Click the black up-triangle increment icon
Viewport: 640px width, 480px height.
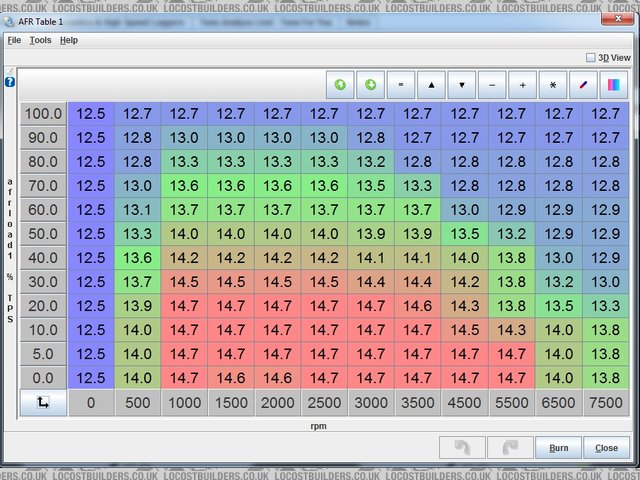tap(431, 85)
